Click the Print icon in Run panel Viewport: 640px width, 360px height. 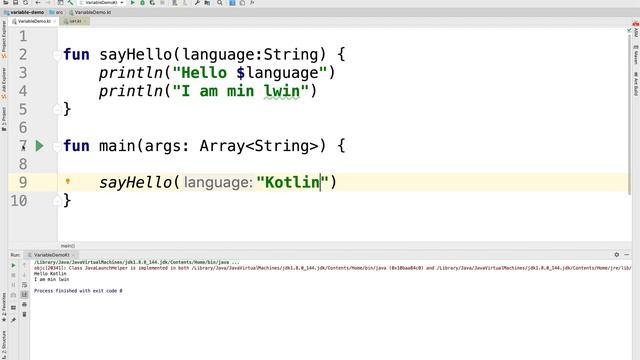coord(24,304)
